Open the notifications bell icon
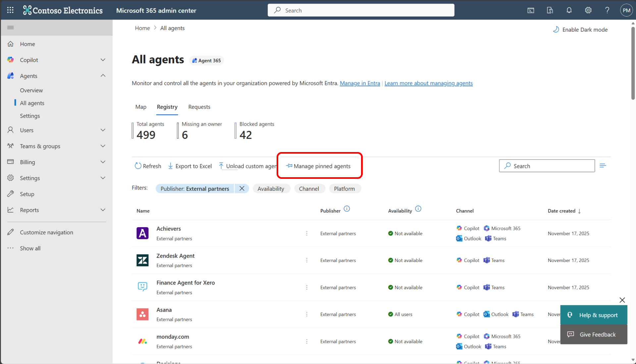The image size is (636, 364). point(569,10)
